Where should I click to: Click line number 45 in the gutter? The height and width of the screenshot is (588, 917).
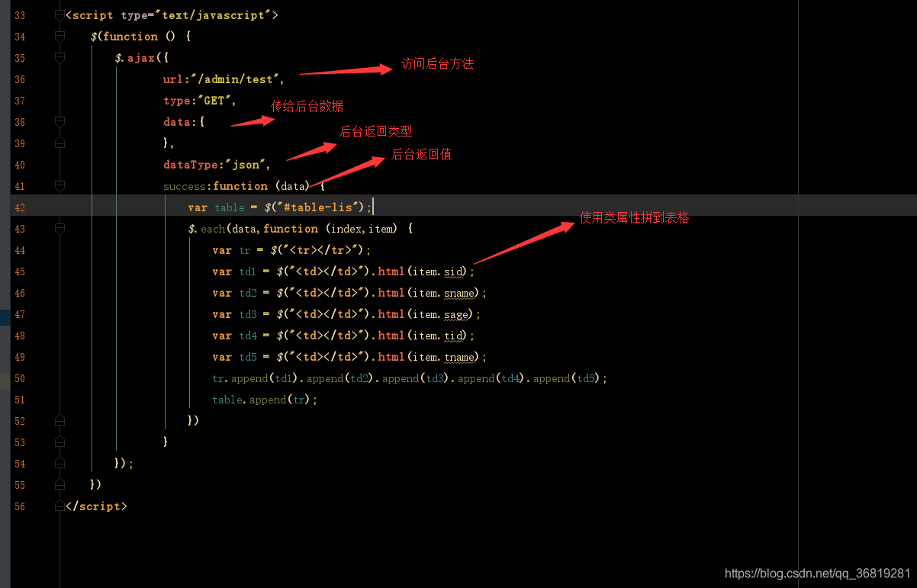(x=20, y=272)
